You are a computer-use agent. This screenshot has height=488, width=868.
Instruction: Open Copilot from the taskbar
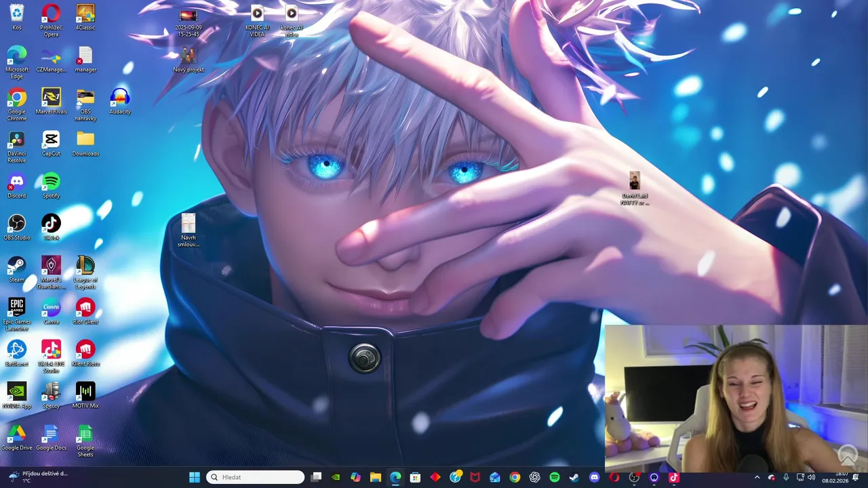point(355,477)
